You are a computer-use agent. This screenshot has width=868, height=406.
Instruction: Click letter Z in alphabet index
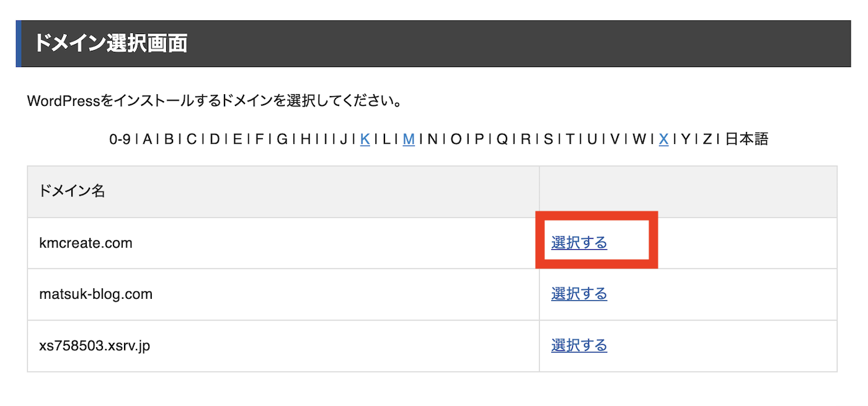707,139
